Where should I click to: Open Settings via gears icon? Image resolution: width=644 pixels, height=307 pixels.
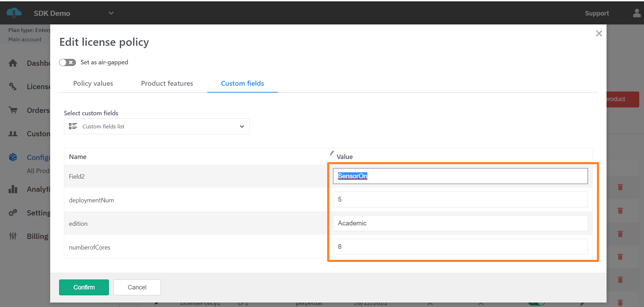coord(13,213)
